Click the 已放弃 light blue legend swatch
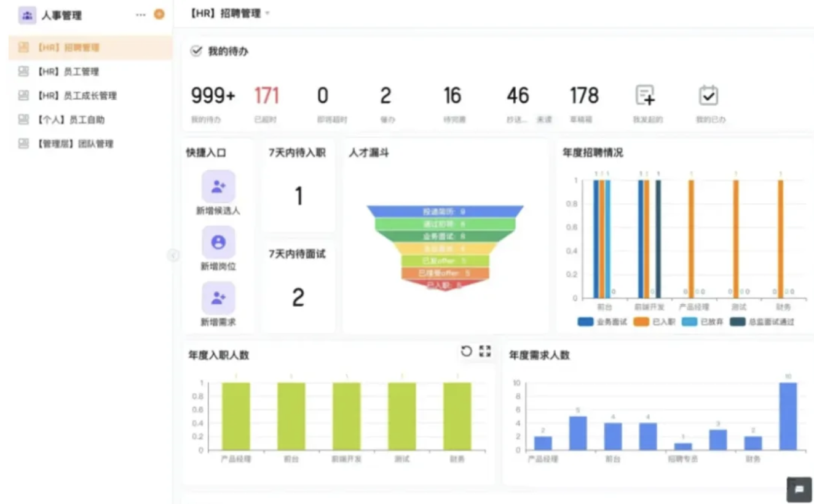 (x=689, y=321)
